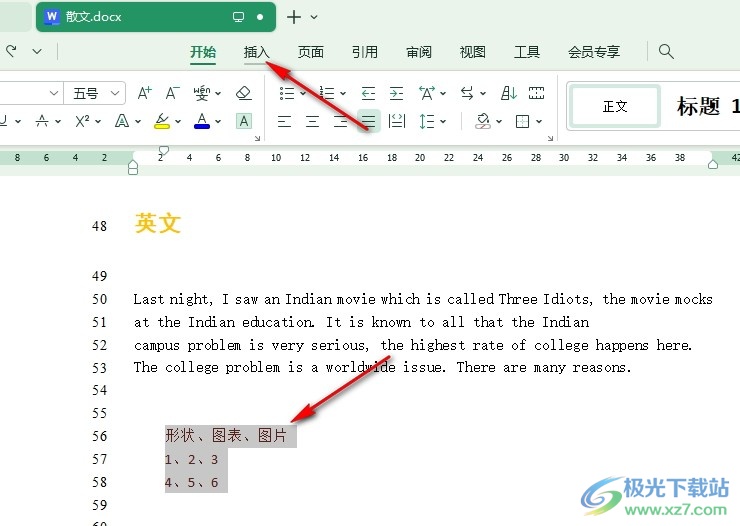Open the 审阅 ribbon tab
The height and width of the screenshot is (526, 740).
(419, 51)
